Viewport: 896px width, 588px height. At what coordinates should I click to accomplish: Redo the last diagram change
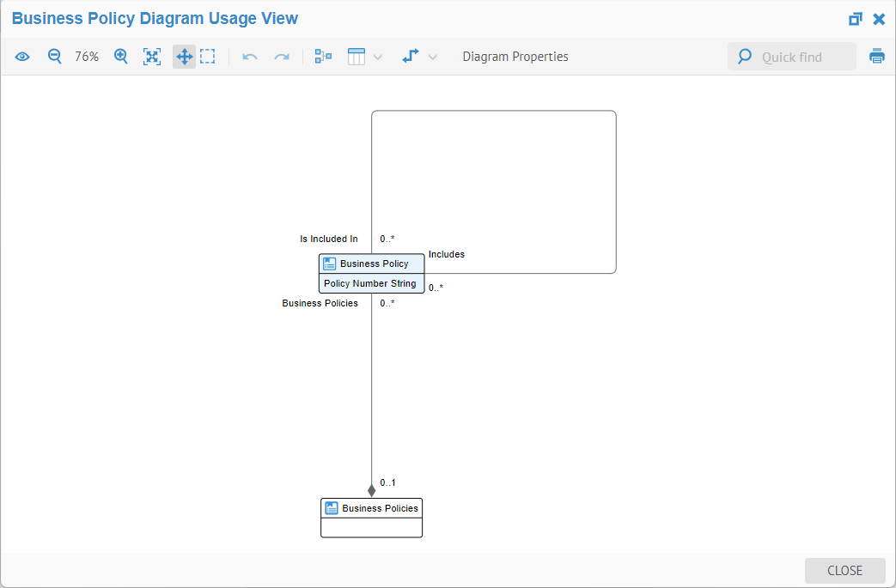pos(282,57)
